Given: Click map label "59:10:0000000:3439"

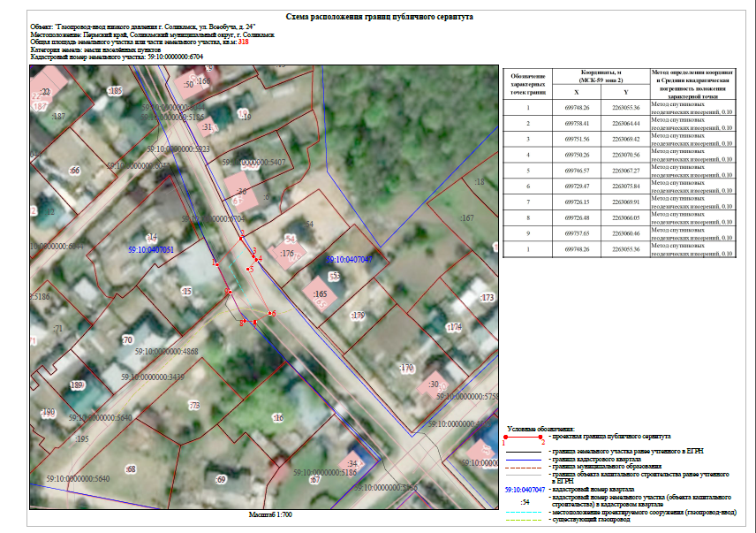Looking at the screenshot, I should (153, 377).
